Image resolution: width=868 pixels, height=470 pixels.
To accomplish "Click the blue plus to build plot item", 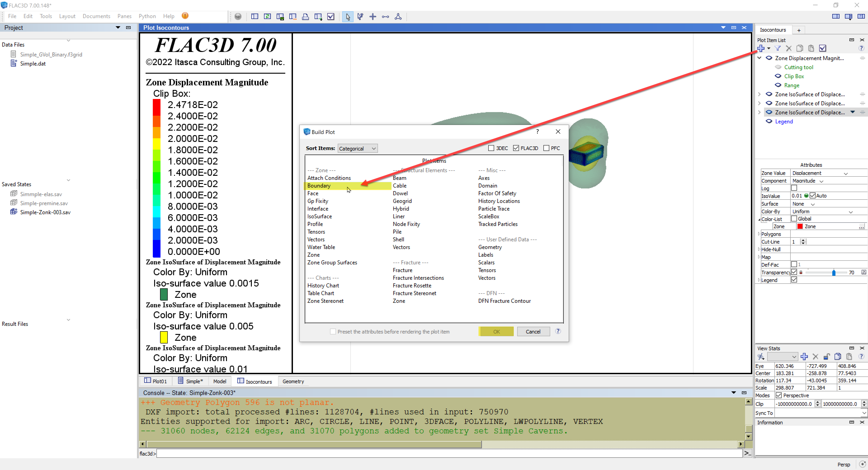I will (761, 49).
